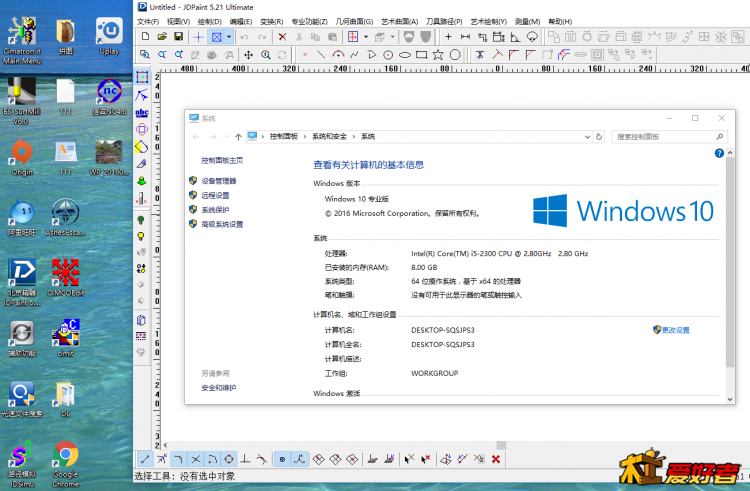Open the 刀具路径(P) menu
The height and width of the screenshot is (491, 750).
coord(444,22)
